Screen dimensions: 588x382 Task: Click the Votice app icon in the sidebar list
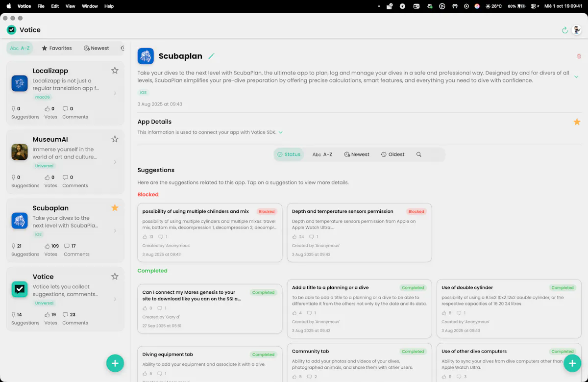(x=20, y=289)
